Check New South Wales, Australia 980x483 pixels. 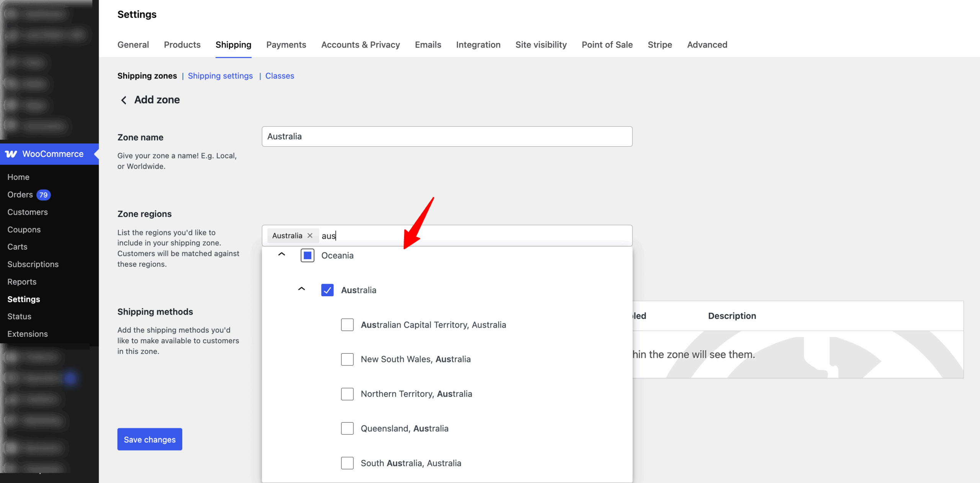click(x=347, y=359)
